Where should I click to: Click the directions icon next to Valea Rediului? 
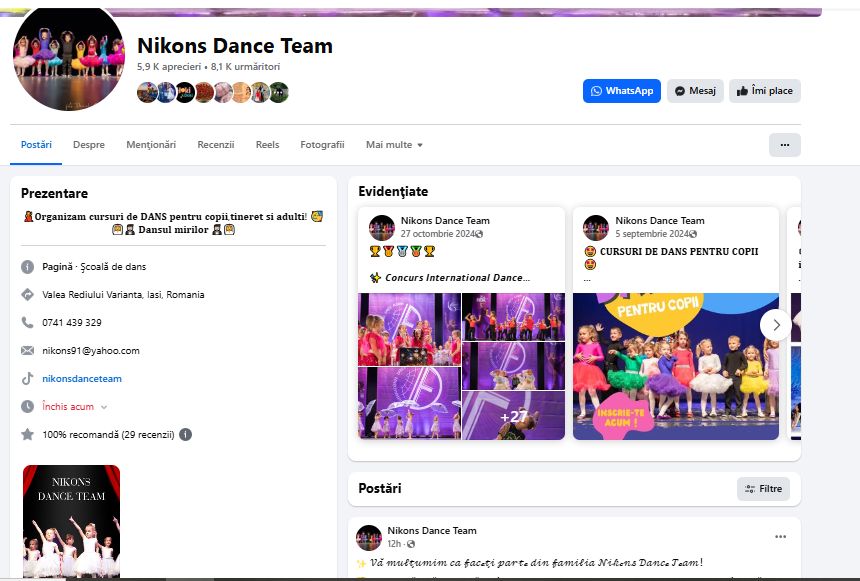[27, 295]
